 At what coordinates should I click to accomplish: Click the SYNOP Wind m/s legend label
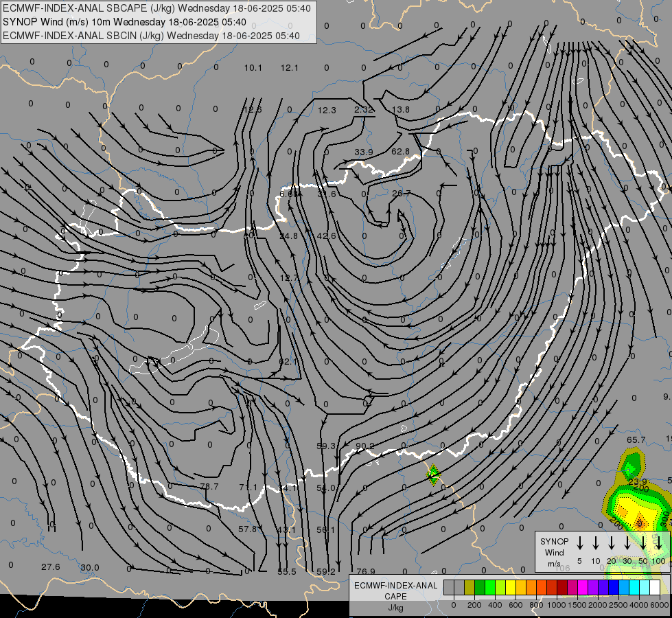pyautogui.click(x=554, y=552)
